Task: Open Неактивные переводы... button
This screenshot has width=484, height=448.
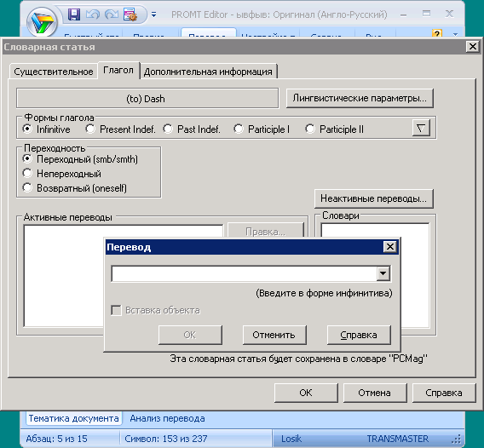Action: pyautogui.click(x=373, y=198)
